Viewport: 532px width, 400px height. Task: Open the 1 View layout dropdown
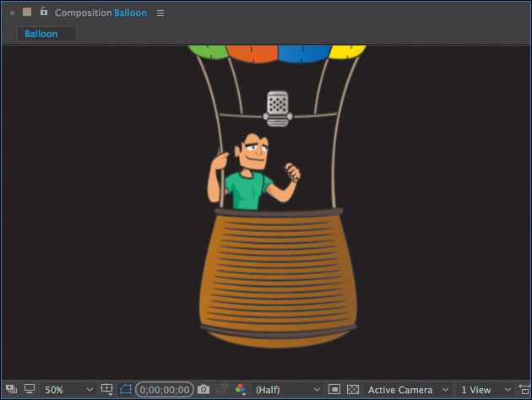[486, 390]
